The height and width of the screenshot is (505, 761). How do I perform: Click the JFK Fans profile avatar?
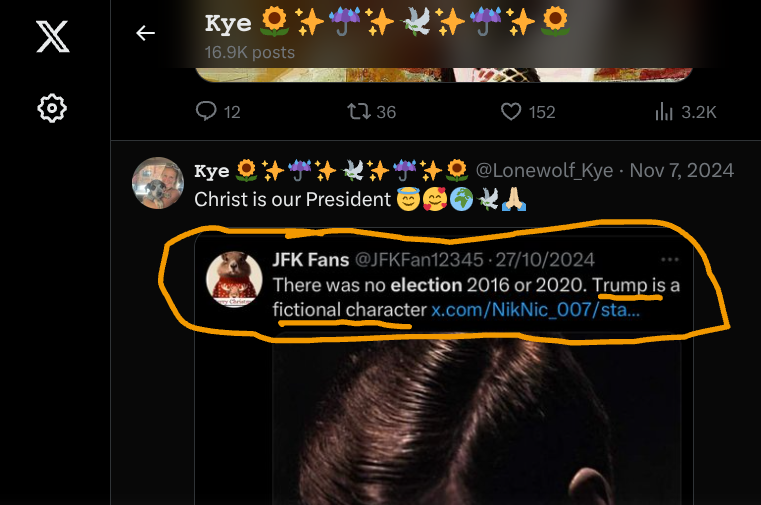[x=234, y=279]
